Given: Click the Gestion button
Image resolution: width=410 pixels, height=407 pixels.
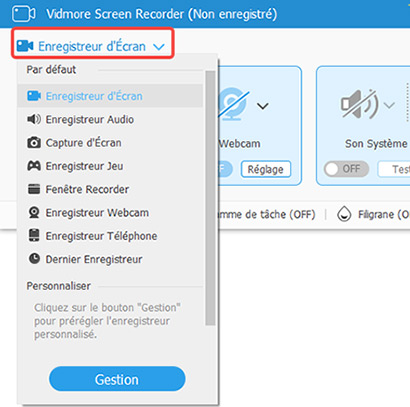Looking at the screenshot, I should pyautogui.click(x=117, y=379).
